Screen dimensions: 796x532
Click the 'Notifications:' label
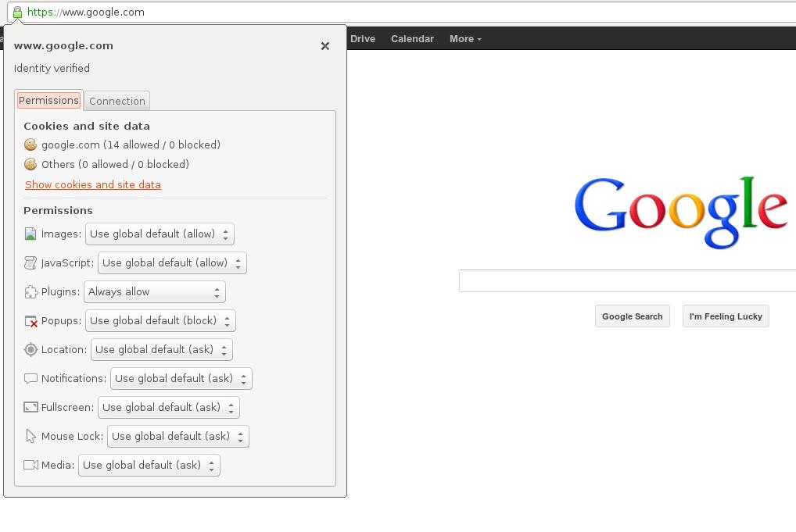coord(74,378)
